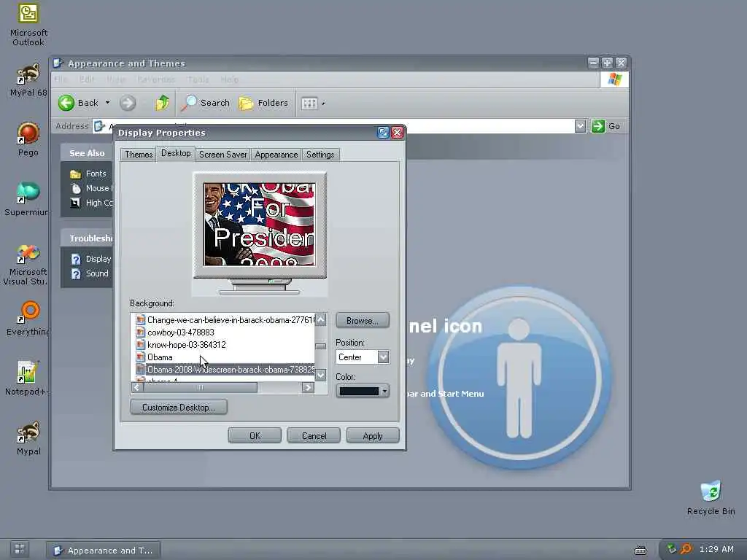Screen dimensions: 747x560
Task: Select Change-we-can-believe-in-barack-obama background
Action: pyautogui.click(x=225, y=320)
